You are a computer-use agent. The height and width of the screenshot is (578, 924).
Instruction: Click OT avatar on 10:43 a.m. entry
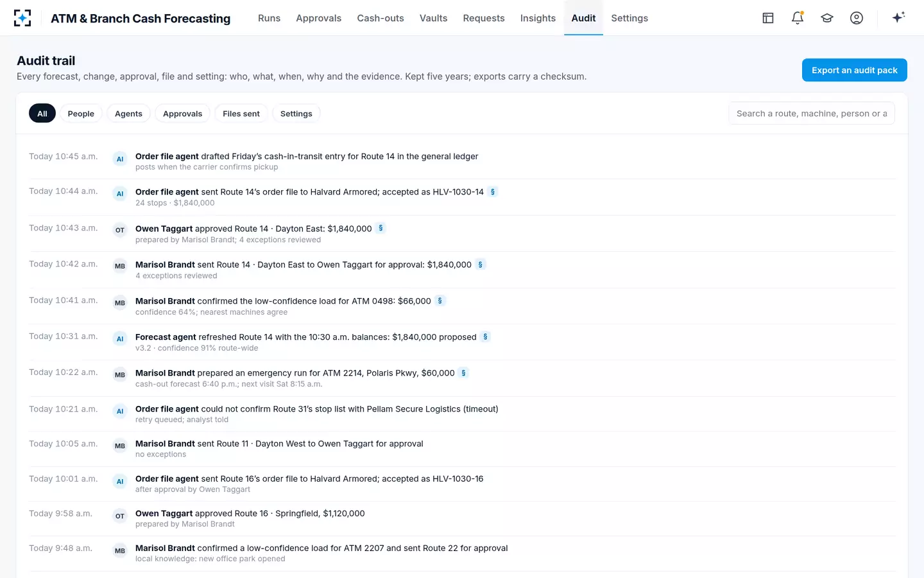pyautogui.click(x=120, y=230)
